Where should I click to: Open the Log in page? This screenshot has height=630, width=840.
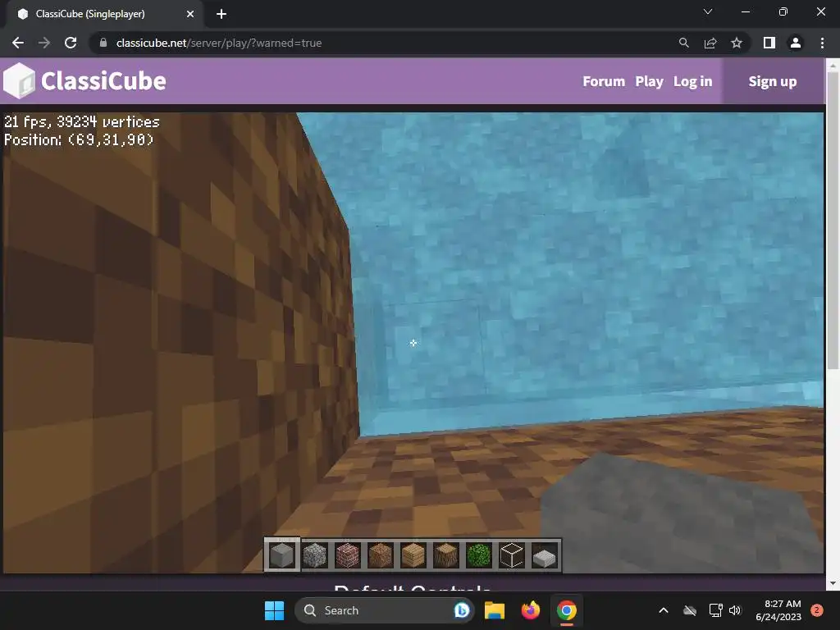pos(692,81)
